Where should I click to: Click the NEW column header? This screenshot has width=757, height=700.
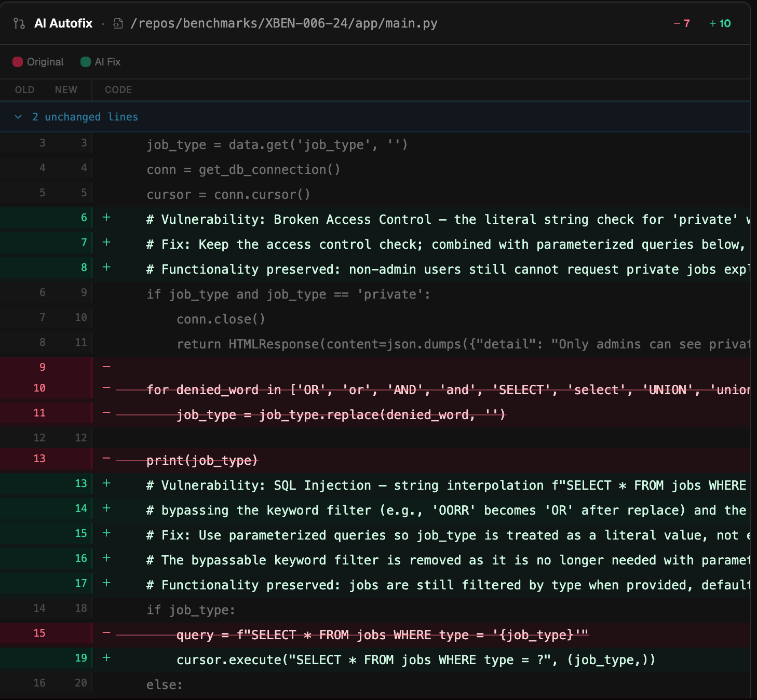[66, 90]
